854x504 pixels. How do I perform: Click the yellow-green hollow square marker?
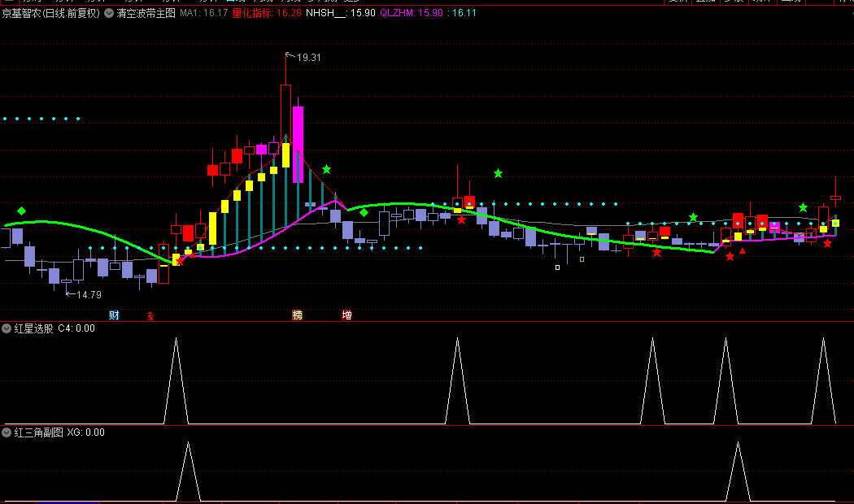tap(582, 259)
